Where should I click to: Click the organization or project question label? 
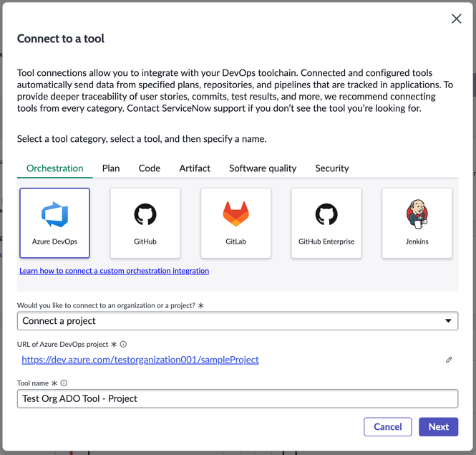tap(106, 305)
